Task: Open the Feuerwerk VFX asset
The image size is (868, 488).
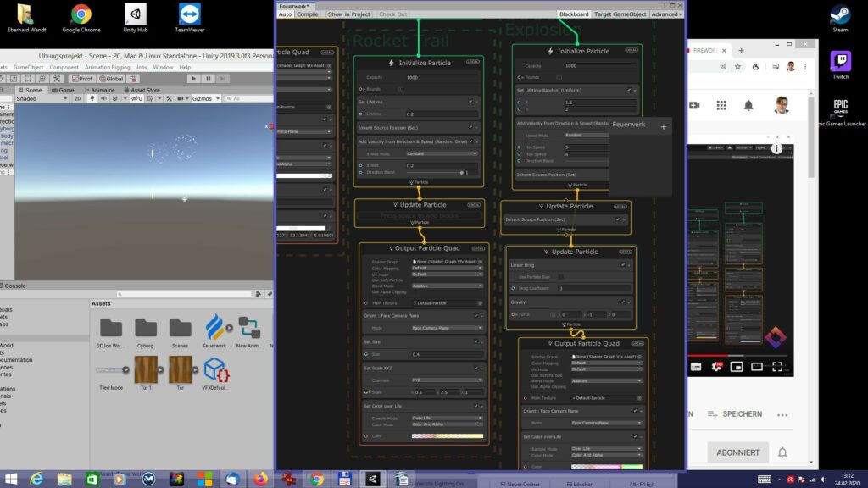Action: pos(214,327)
